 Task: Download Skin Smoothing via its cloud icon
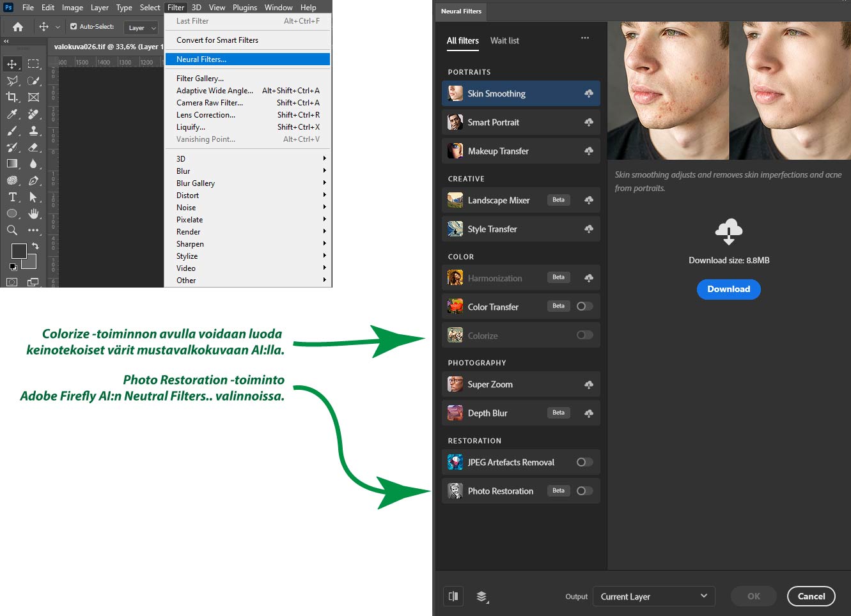click(x=589, y=94)
